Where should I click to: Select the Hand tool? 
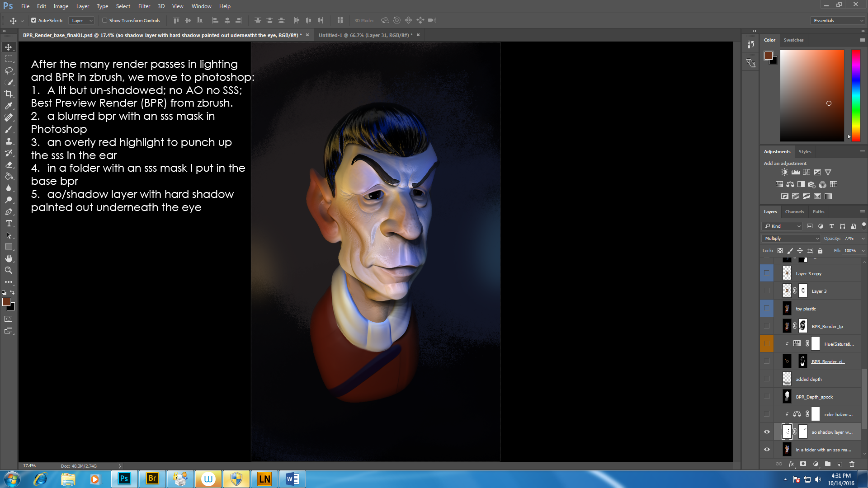pos(9,258)
